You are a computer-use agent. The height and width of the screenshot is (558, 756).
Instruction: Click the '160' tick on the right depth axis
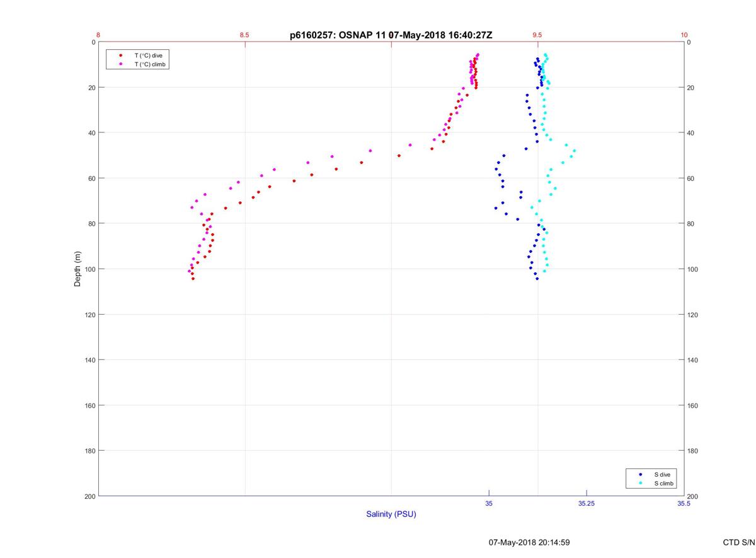(x=693, y=405)
